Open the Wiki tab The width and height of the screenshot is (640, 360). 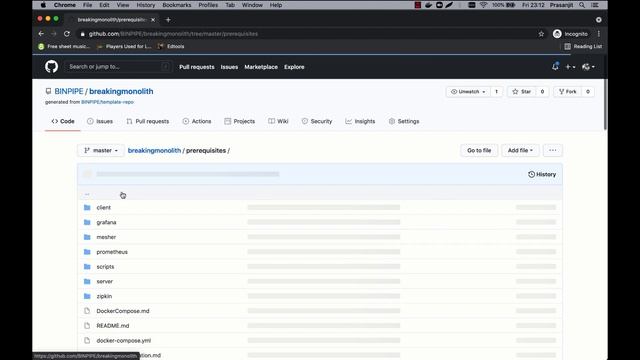(x=278, y=121)
